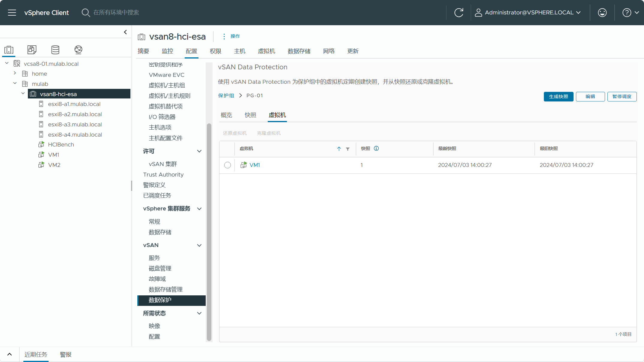Collapse the navigation sidebar arrow

coord(125,32)
